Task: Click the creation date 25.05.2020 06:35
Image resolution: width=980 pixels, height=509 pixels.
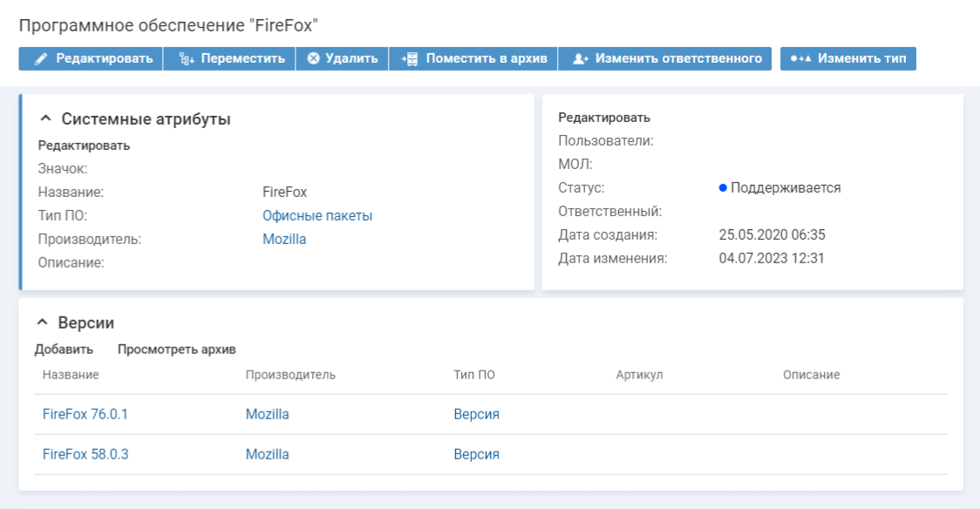Action: [772, 234]
